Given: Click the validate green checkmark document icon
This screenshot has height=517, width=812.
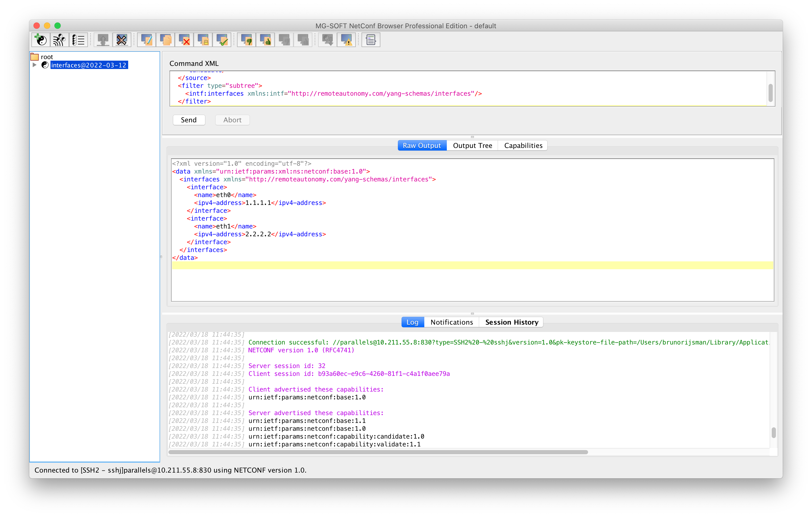Looking at the screenshot, I should [222, 39].
